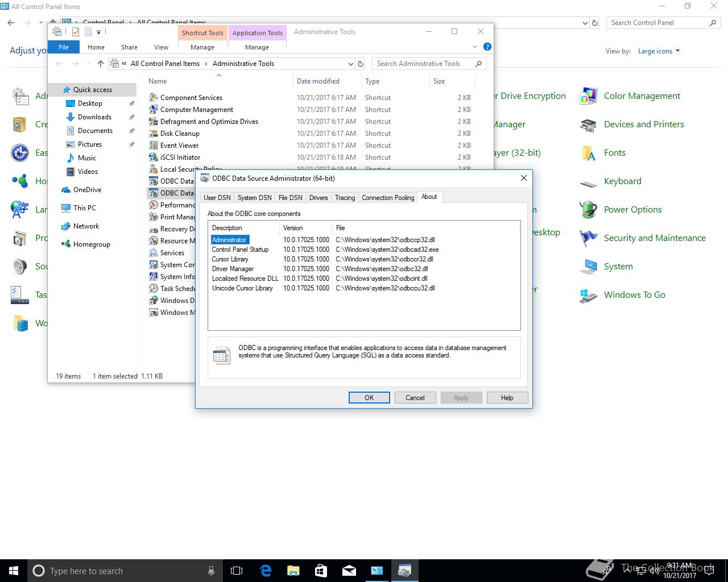Open Devices and Printers icon
Viewport: 728px width, 582px height.
pos(588,124)
